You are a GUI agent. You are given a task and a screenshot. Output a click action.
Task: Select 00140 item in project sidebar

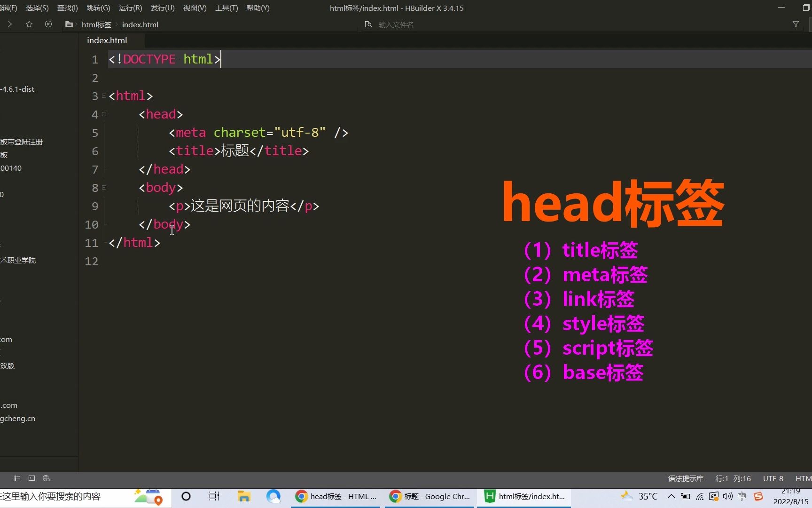[11, 168]
